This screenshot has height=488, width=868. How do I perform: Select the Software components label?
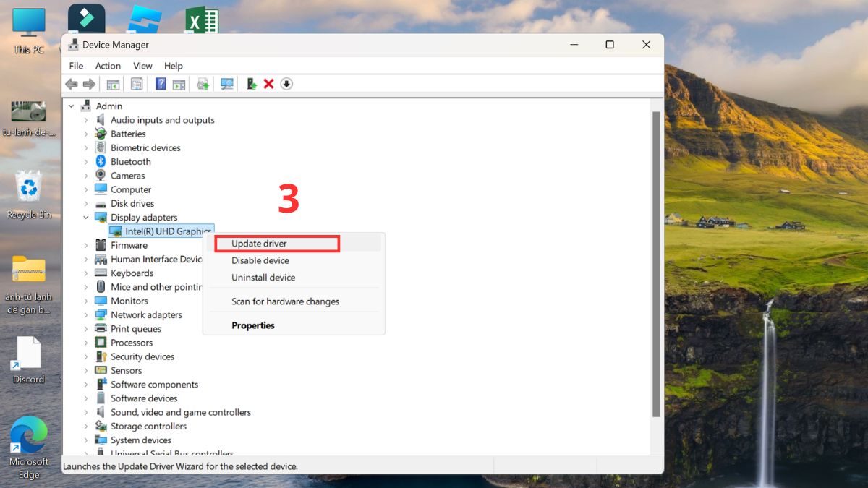(154, 385)
